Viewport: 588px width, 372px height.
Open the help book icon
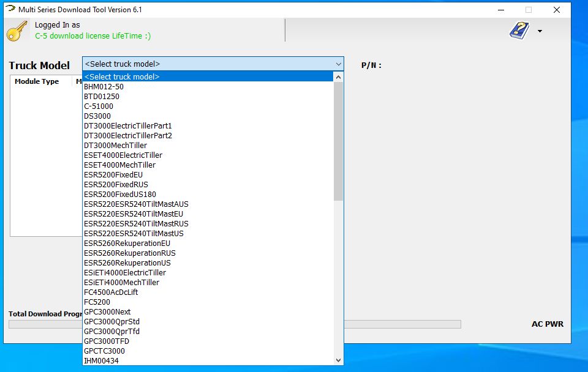click(x=519, y=31)
